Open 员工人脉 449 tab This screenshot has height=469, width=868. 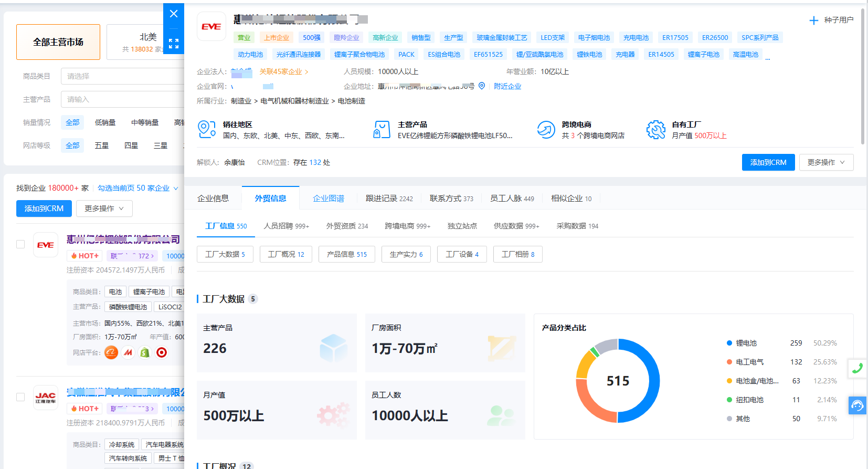[x=512, y=198]
